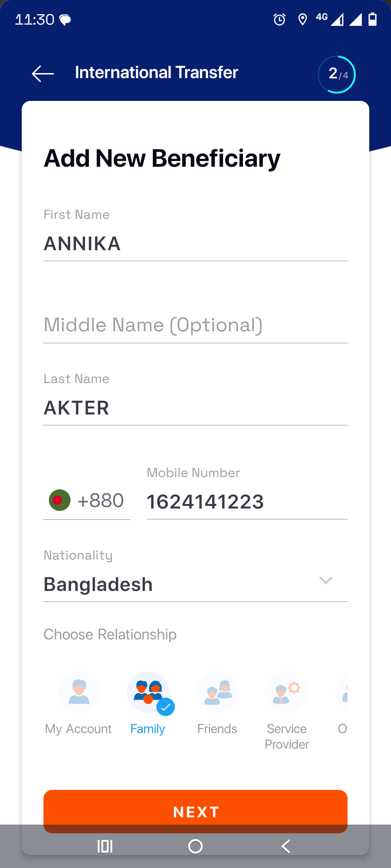Expand the Nationality dropdown chevron
This screenshot has width=391, height=868.
326,580
